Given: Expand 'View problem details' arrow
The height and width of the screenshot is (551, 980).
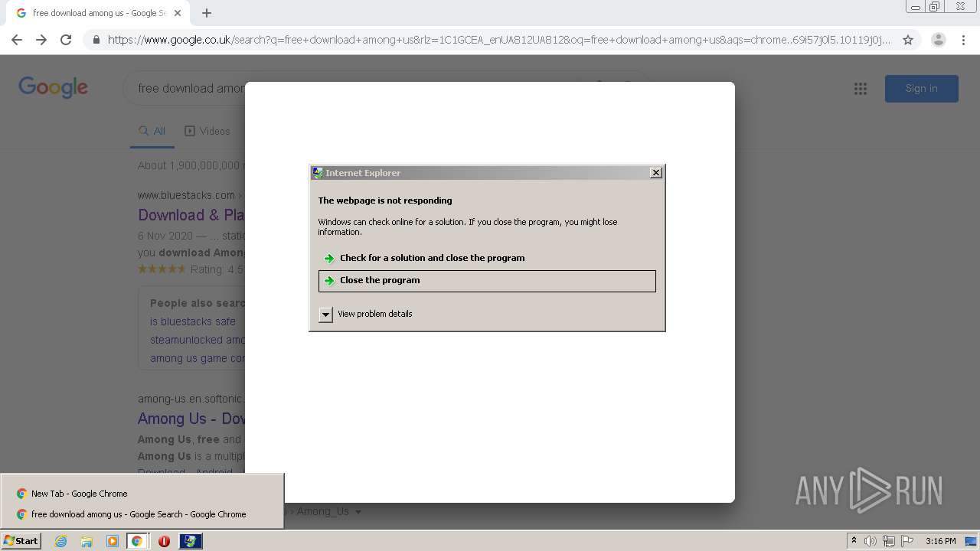Looking at the screenshot, I should [325, 315].
